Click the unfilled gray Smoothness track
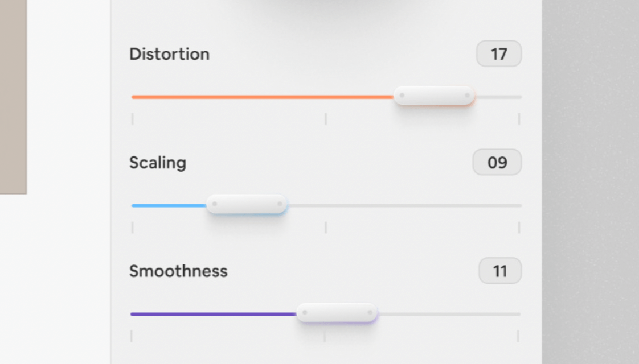Image resolution: width=639 pixels, height=364 pixels. point(449,314)
